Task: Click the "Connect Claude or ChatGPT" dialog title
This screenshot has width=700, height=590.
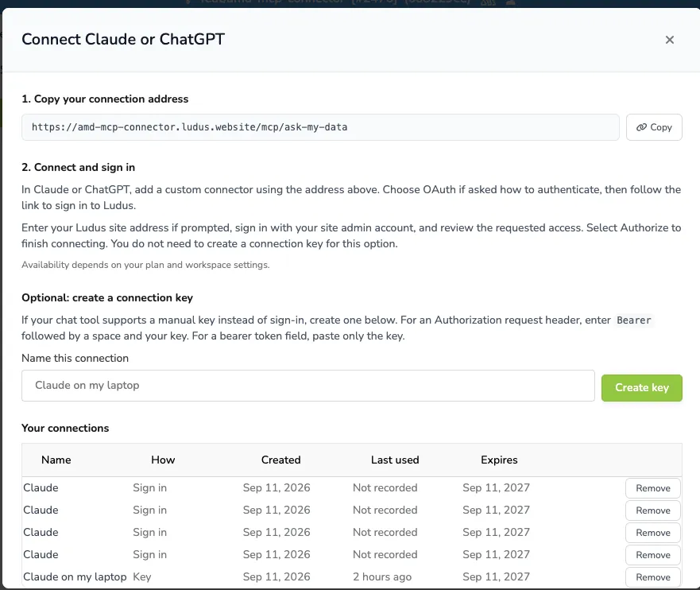Action: [x=123, y=39]
